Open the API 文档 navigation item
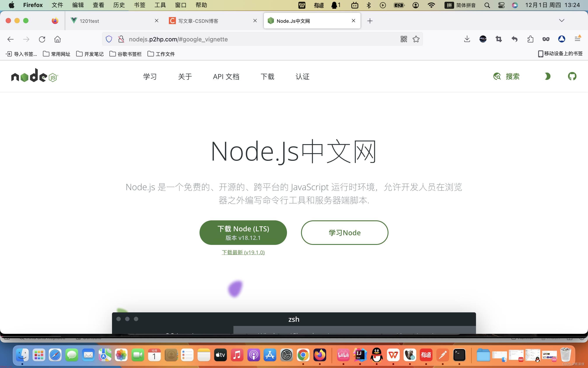Screen dimensions: 588x368 (226, 77)
